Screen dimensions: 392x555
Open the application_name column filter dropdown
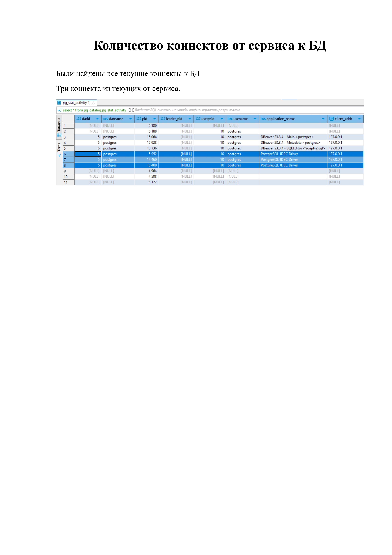click(323, 119)
